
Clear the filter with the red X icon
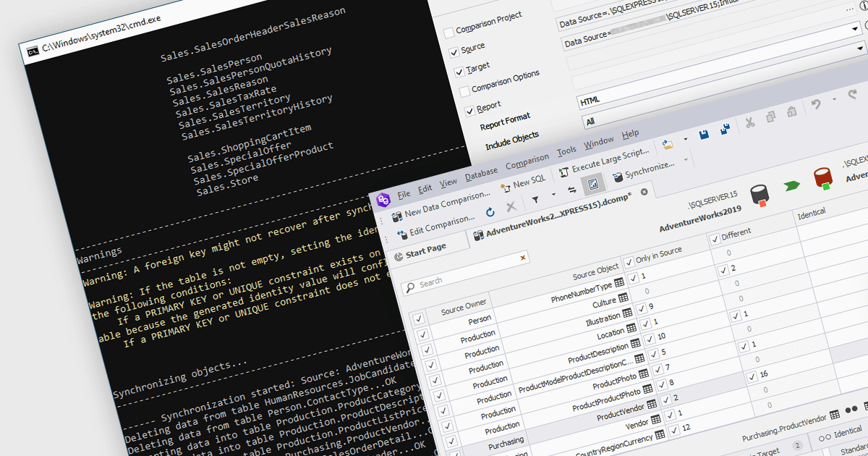[523, 258]
